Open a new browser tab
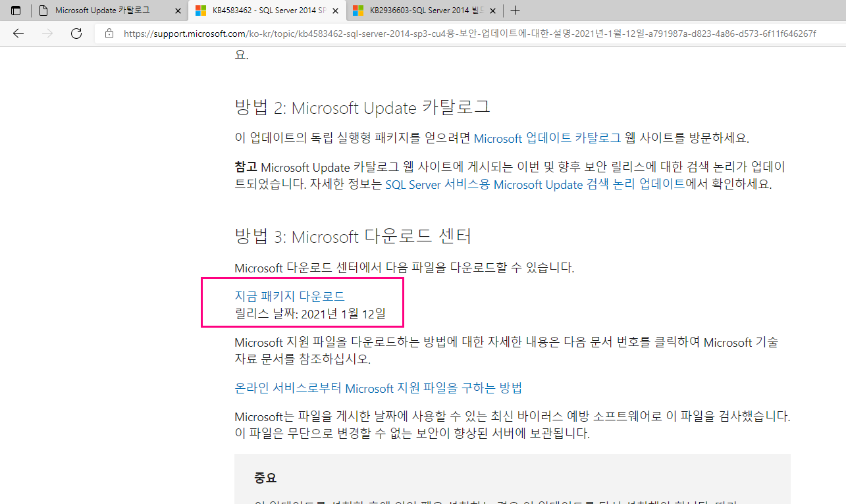This screenshot has width=846, height=504. click(516, 11)
